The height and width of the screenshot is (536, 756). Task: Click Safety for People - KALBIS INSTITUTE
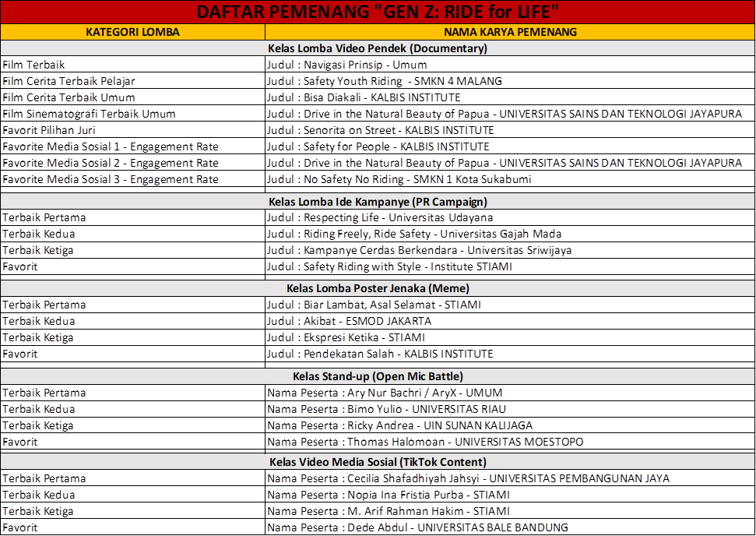pos(510,146)
